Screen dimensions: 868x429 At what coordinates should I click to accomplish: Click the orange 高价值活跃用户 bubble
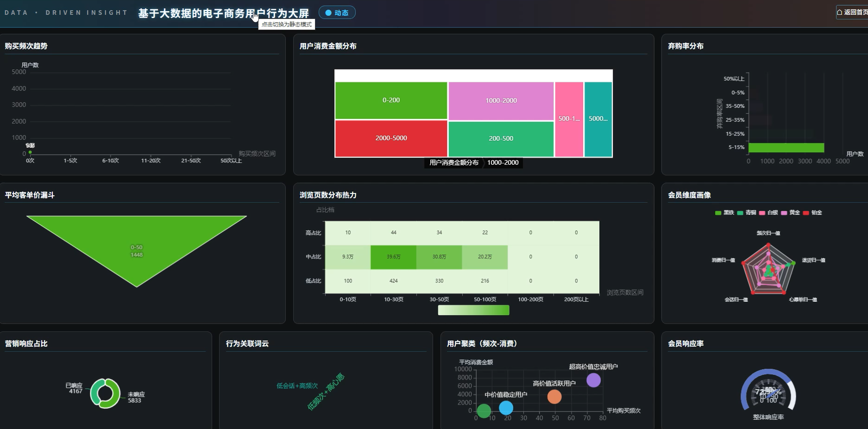pos(554,397)
